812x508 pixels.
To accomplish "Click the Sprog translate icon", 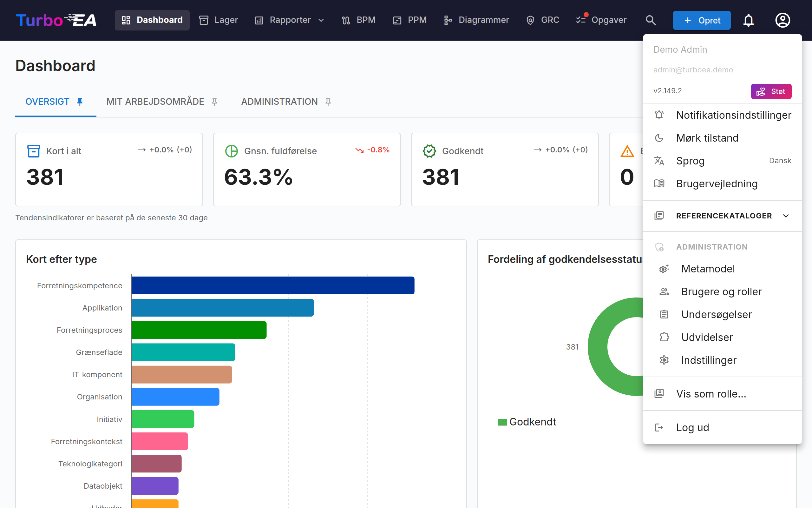I will 659,161.
